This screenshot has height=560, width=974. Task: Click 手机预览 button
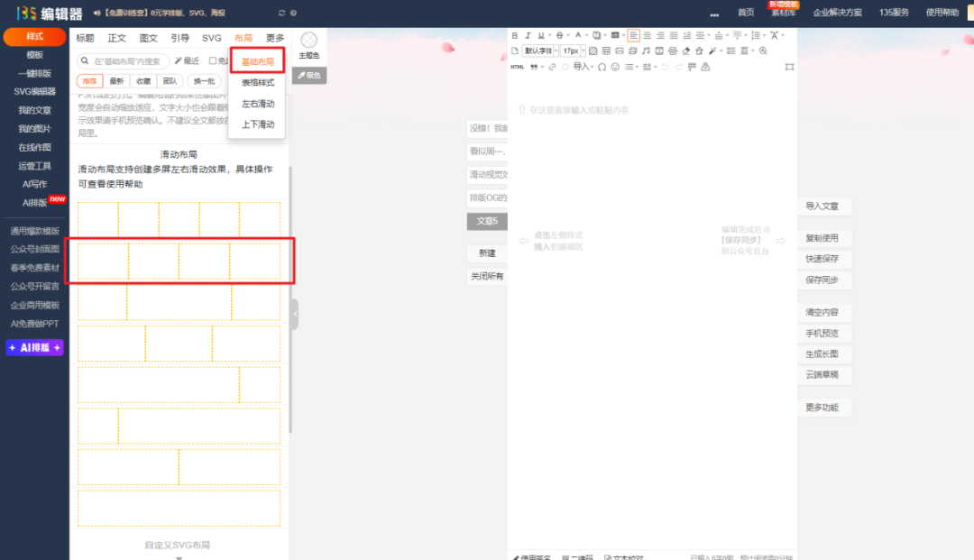coord(824,334)
